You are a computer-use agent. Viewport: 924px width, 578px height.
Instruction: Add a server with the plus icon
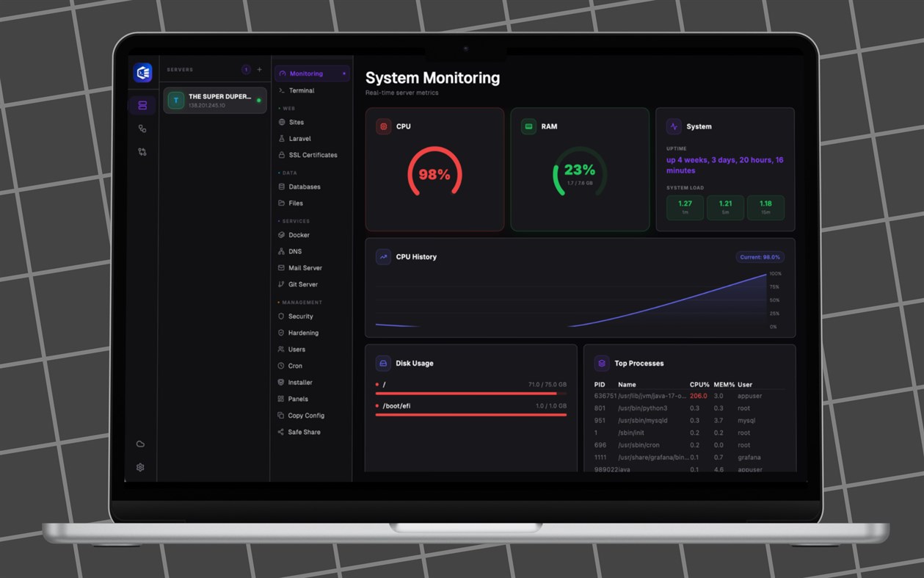pos(259,70)
